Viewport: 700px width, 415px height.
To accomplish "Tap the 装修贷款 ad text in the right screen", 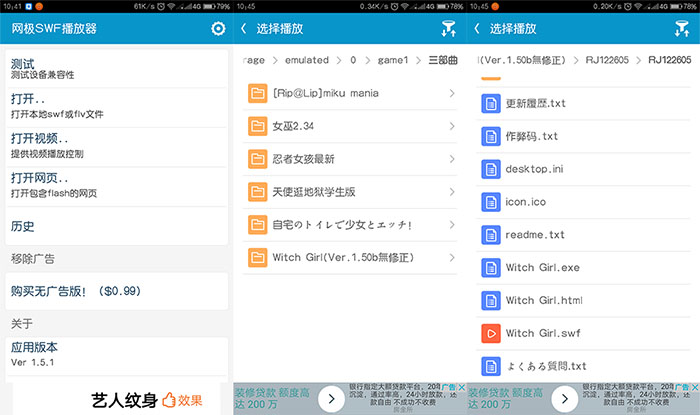I will coord(505,398).
